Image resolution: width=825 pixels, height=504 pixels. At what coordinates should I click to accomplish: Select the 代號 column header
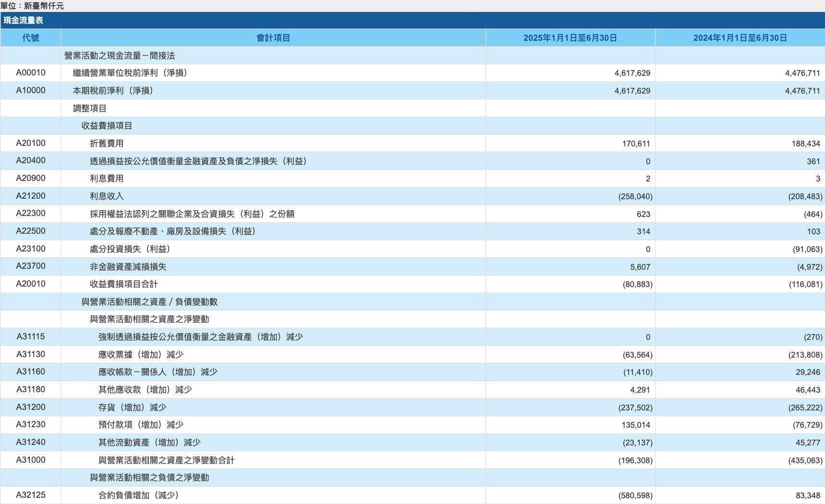(31, 38)
